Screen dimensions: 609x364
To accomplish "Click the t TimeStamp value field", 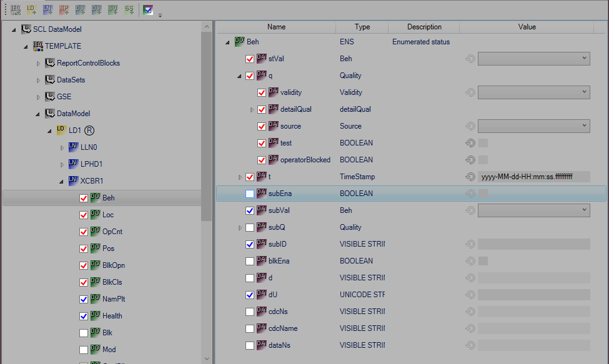I will [533, 177].
